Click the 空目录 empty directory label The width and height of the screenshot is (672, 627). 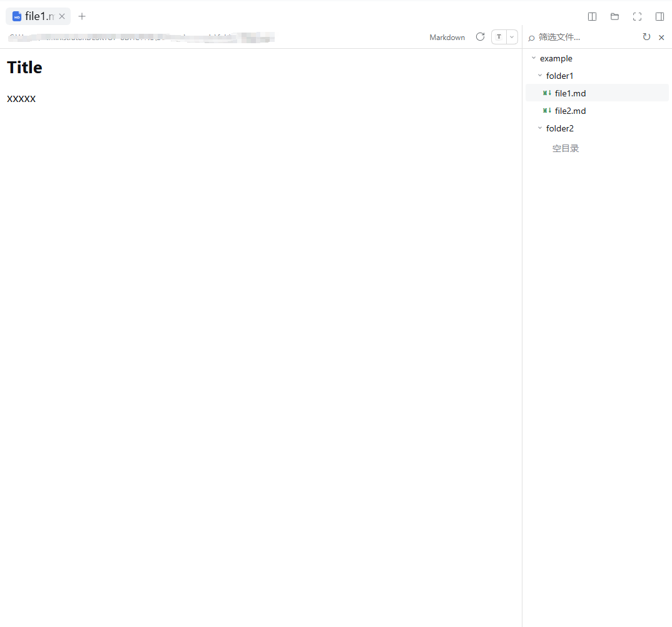click(565, 148)
